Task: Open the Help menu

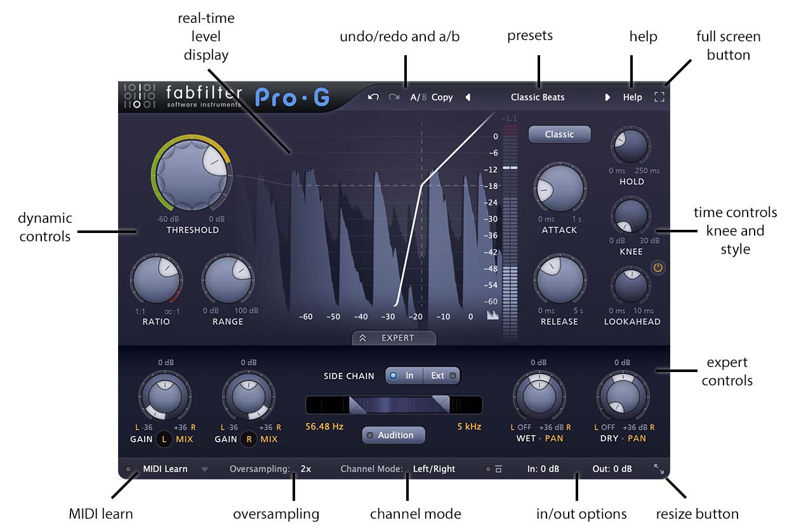Action: tap(632, 97)
